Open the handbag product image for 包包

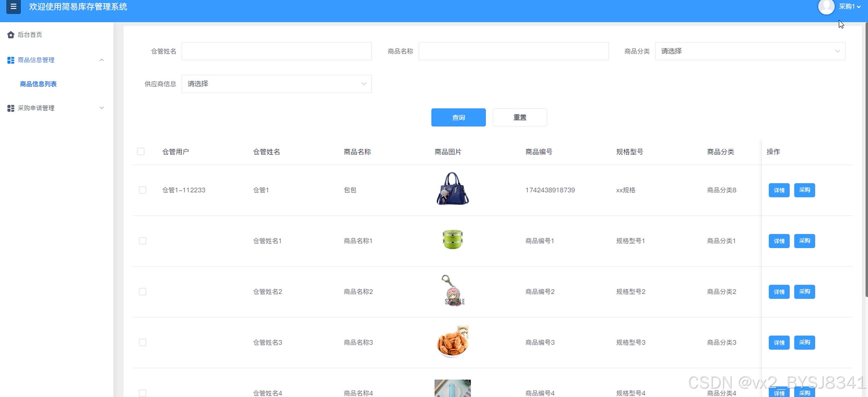pyautogui.click(x=452, y=189)
